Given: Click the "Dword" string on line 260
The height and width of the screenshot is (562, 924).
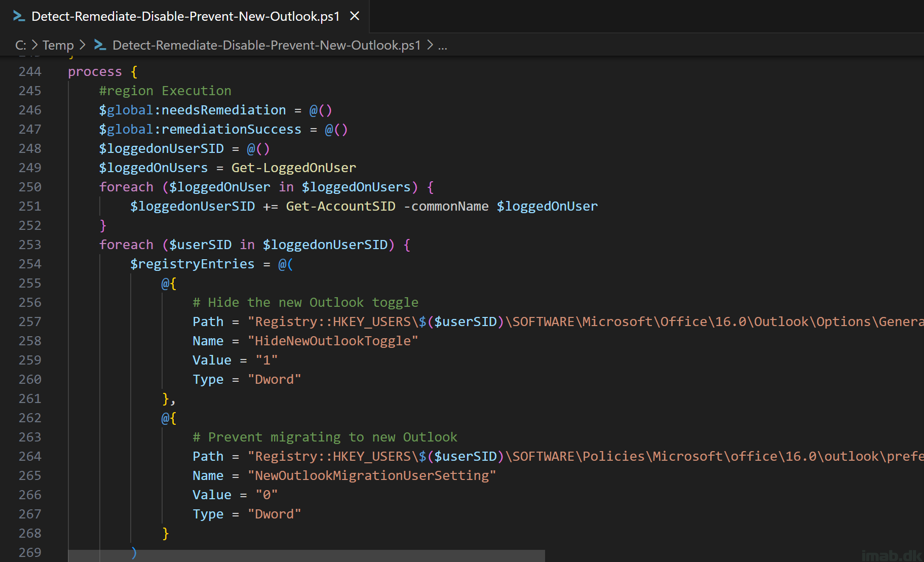Looking at the screenshot, I should (x=274, y=380).
